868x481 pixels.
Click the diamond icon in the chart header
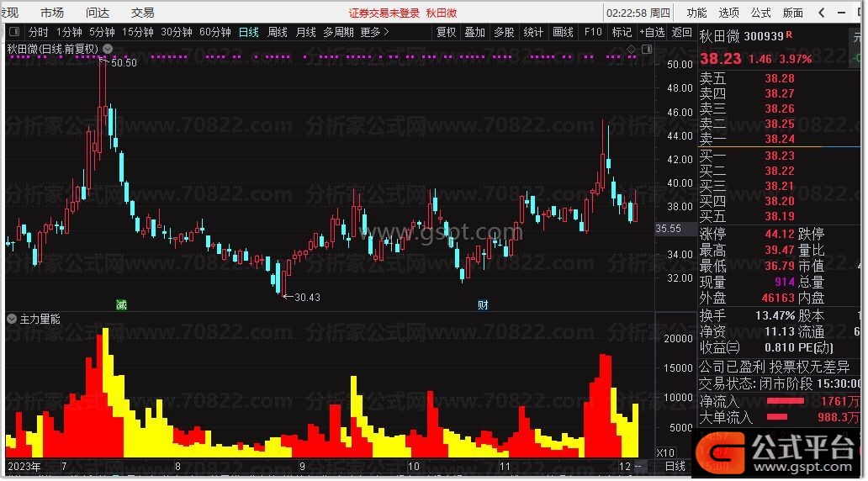pos(631,50)
